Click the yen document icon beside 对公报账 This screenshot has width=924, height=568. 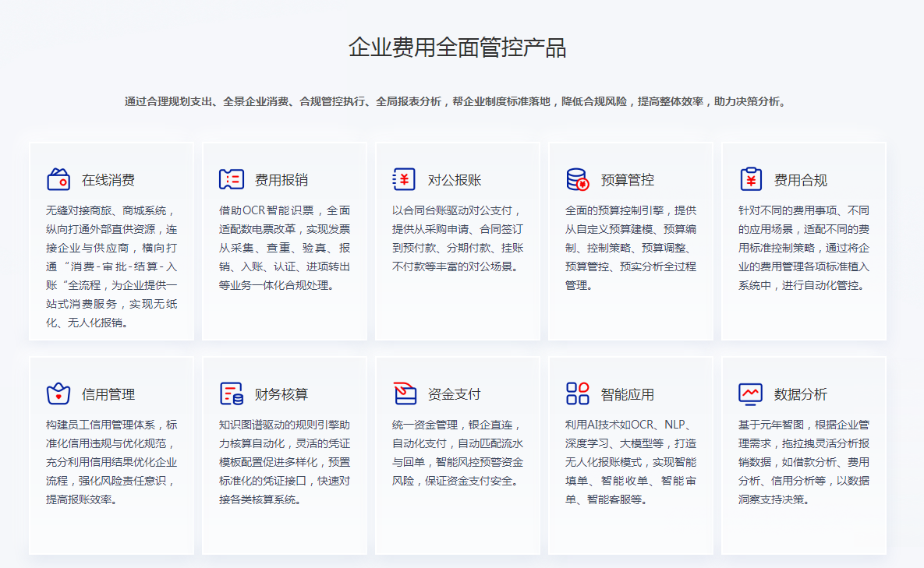(404, 179)
